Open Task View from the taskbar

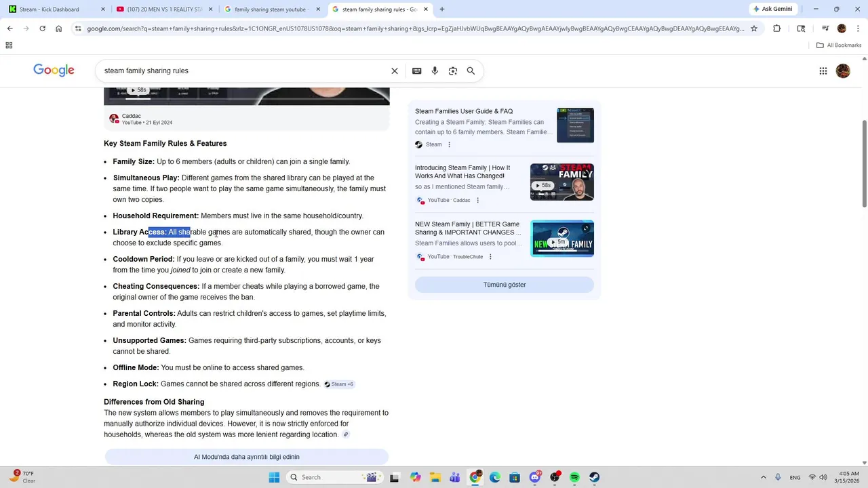tap(395, 477)
